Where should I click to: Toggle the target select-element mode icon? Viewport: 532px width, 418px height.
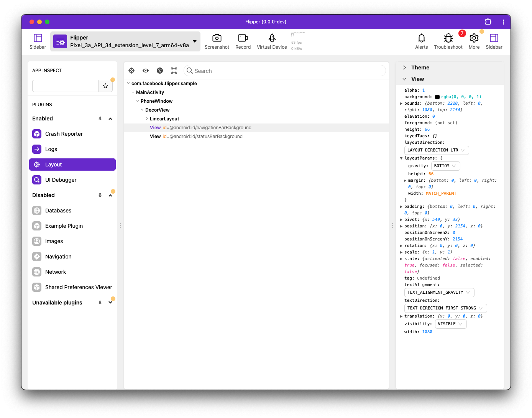coord(131,71)
